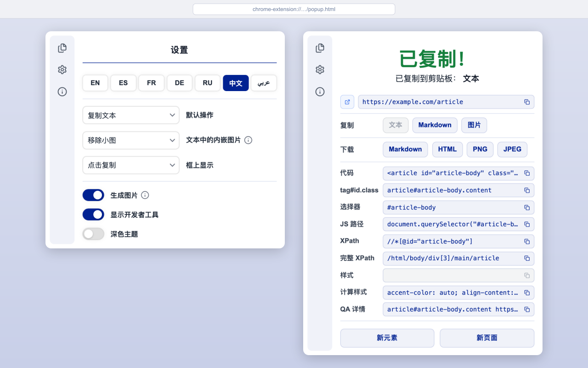This screenshot has height=368, width=588.
Task: Copy the 计算样式 field value
Action: (527, 293)
